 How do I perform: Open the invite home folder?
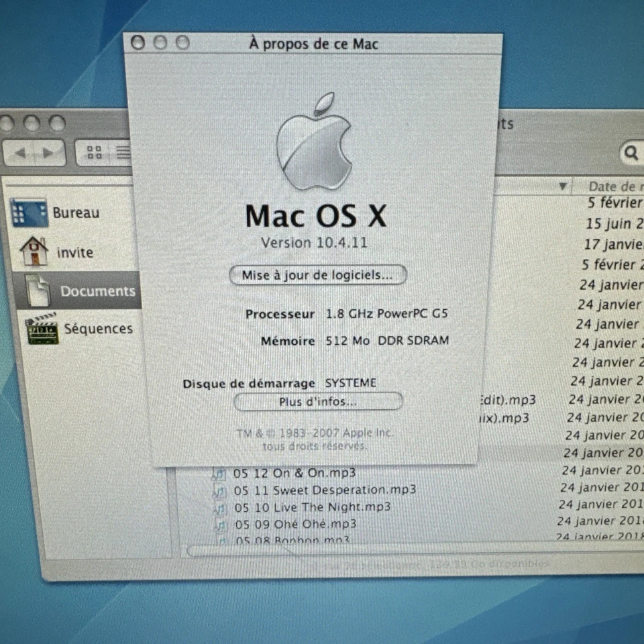pos(74,253)
